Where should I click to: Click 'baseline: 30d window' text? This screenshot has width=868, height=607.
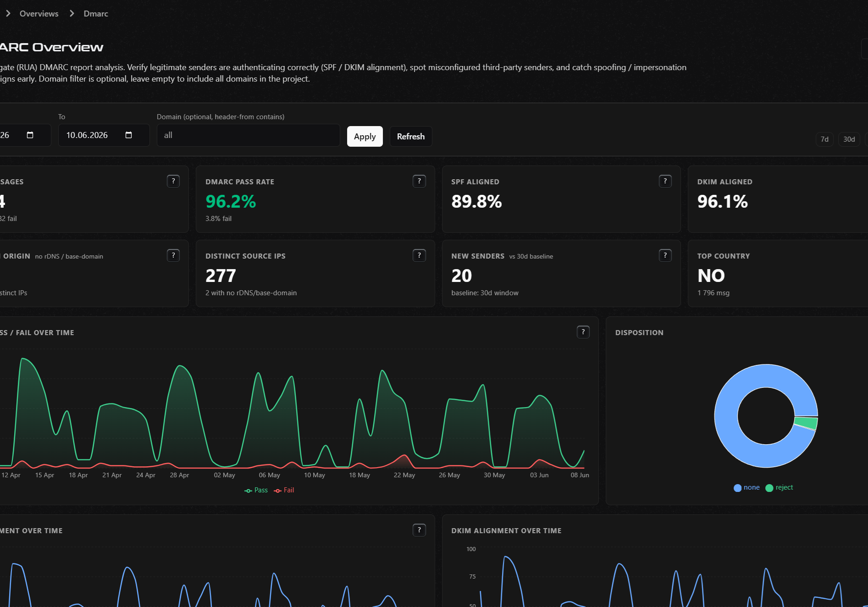(485, 293)
